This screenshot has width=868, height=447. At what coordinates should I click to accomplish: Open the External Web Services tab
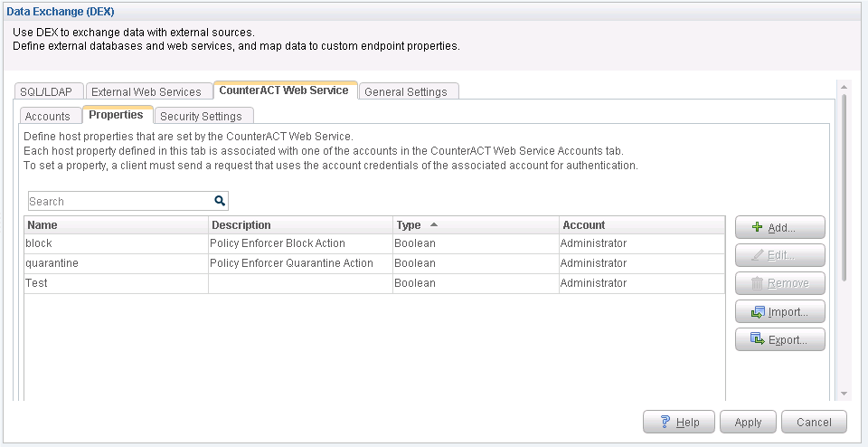(146, 91)
